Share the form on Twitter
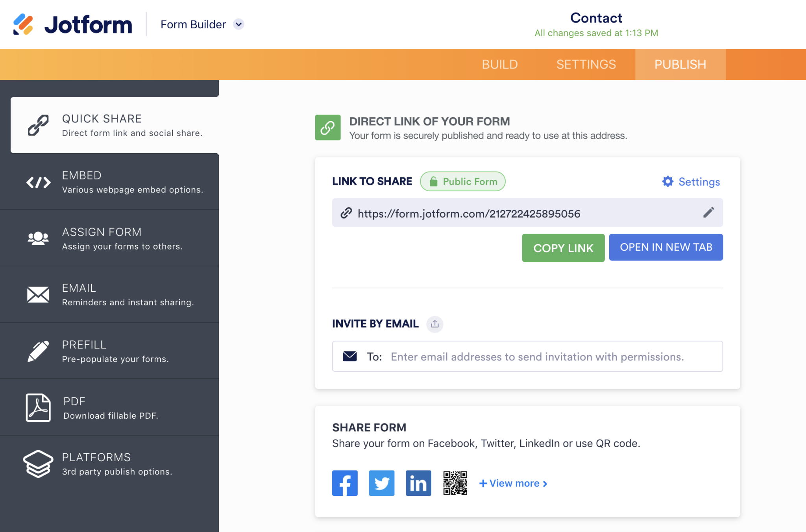Viewport: 806px width, 532px height. click(x=381, y=483)
